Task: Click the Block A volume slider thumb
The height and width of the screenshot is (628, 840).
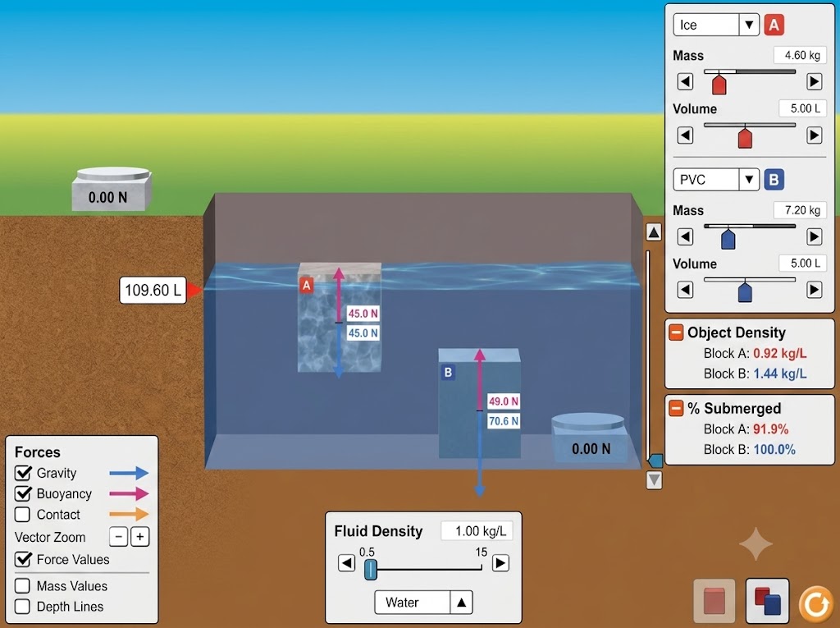Action: (x=745, y=137)
